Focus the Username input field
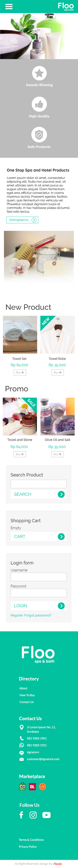The height and width of the screenshot is (868, 78). click(x=39, y=577)
